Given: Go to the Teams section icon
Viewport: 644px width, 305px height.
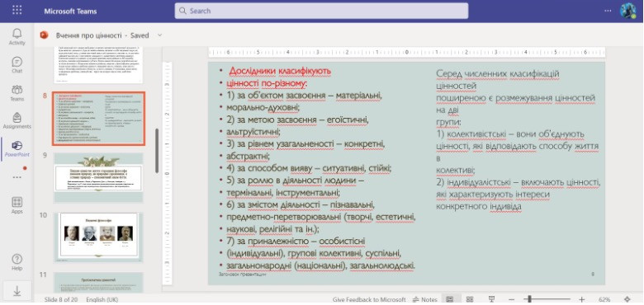Looking at the screenshot, I should 17,92.
